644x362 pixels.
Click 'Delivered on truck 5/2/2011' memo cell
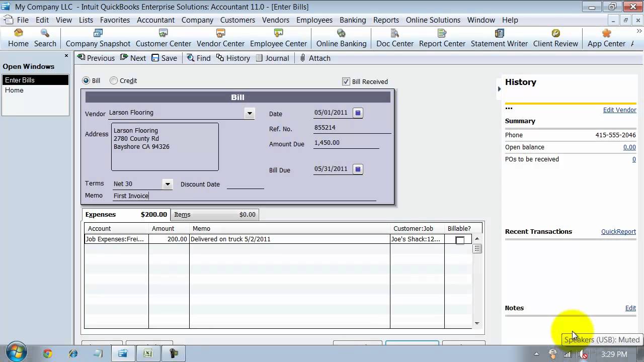[x=290, y=239]
